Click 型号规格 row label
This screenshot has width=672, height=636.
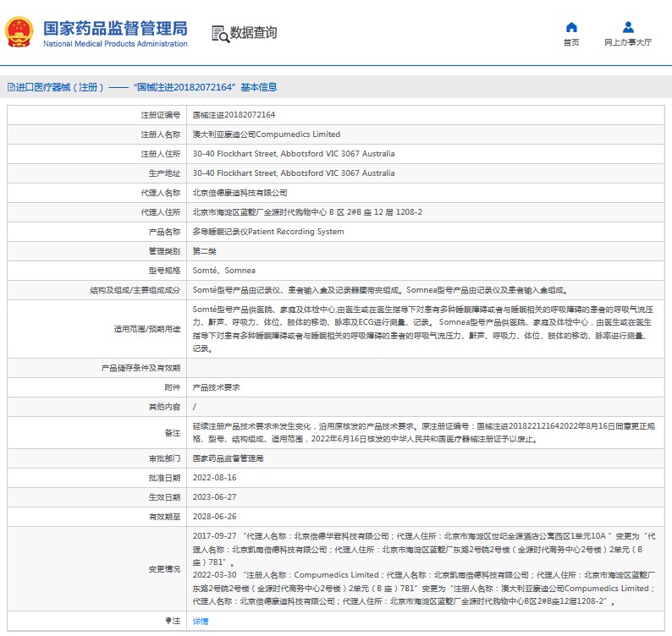click(164, 271)
